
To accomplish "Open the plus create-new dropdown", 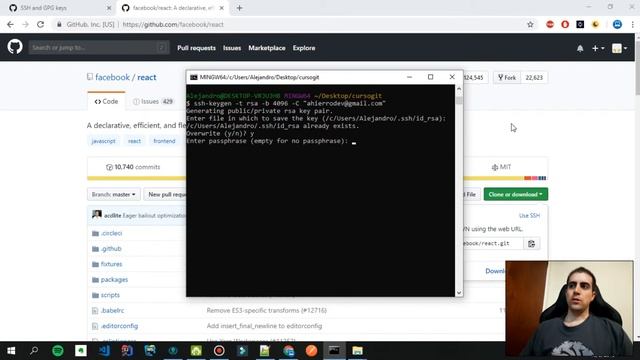I will tap(598, 48).
